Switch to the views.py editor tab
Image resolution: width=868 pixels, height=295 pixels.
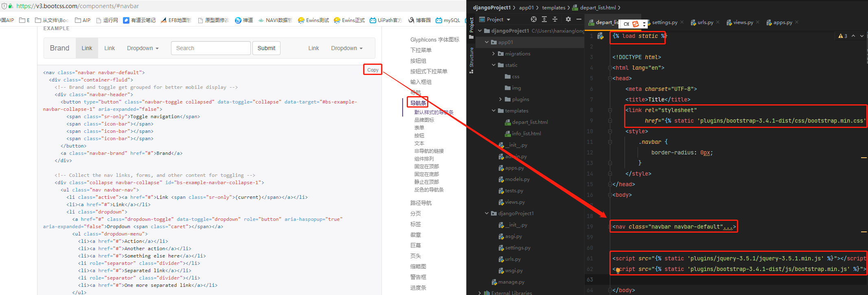pyautogui.click(x=743, y=22)
